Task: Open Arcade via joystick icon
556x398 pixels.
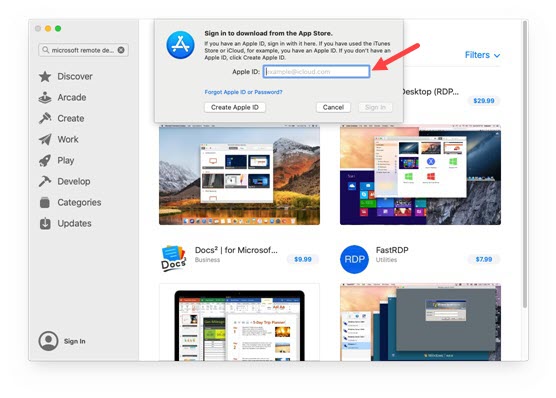Action: click(x=45, y=98)
